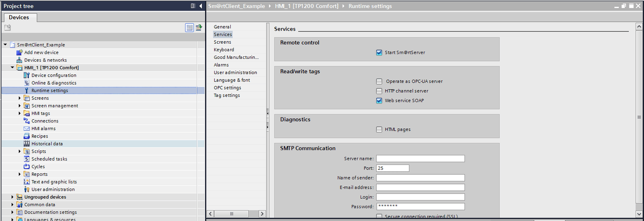Image resolution: width=644 pixels, height=221 pixels.
Task: Click the Screens folder icon
Action: (27, 98)
